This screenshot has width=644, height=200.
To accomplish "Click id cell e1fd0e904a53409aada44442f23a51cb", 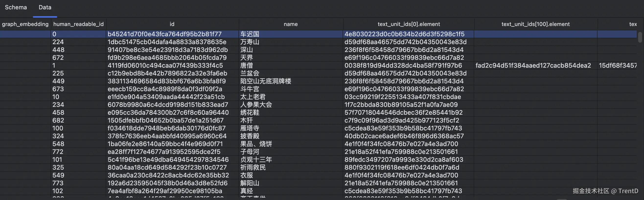I will click(x=172, y=97).
